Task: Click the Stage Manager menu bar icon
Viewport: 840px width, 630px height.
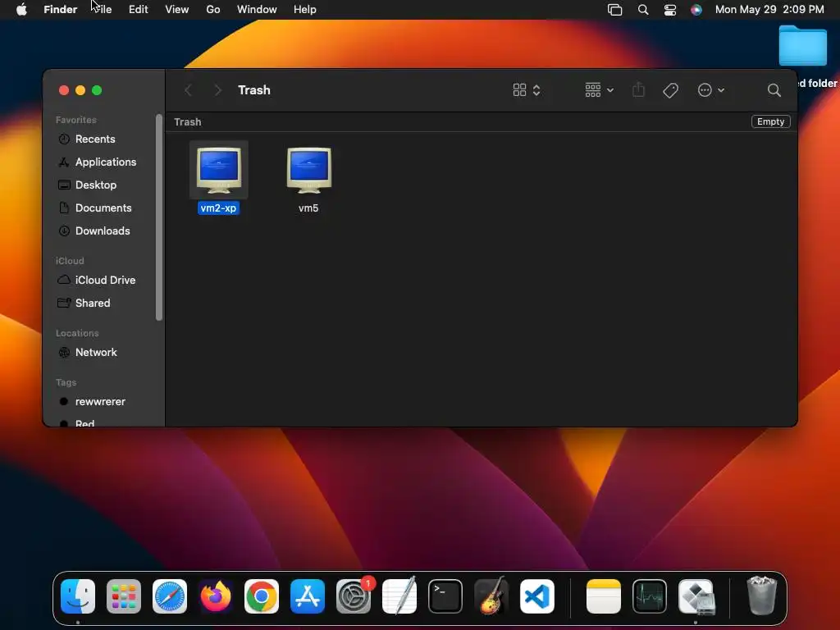Action: click(614, 10)
